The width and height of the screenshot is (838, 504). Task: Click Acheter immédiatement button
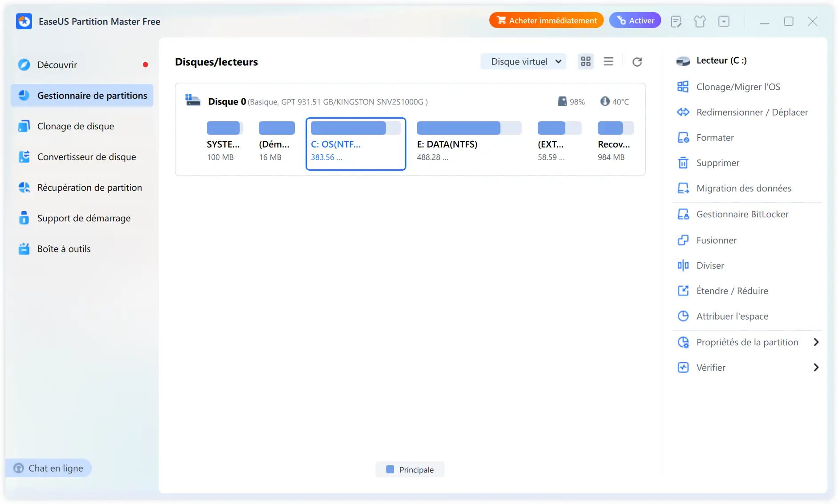click(x=546, y=20)
